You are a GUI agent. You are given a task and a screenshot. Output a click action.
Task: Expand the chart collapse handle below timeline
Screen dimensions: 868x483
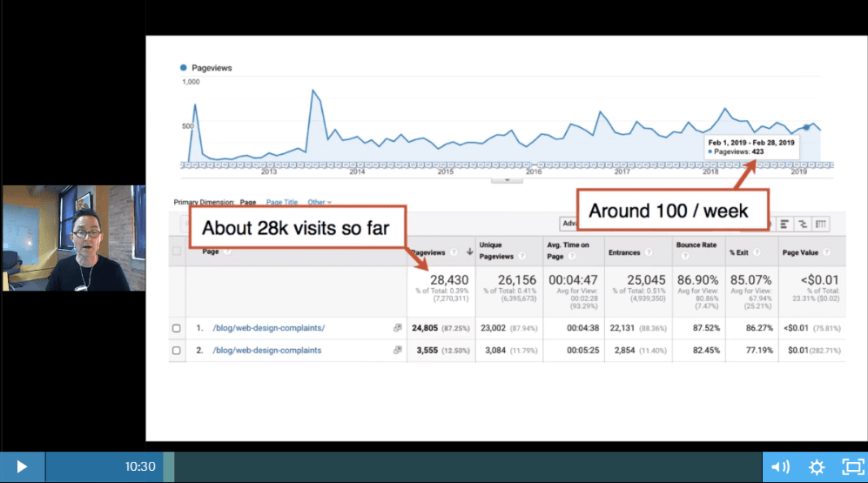point(507,180)
